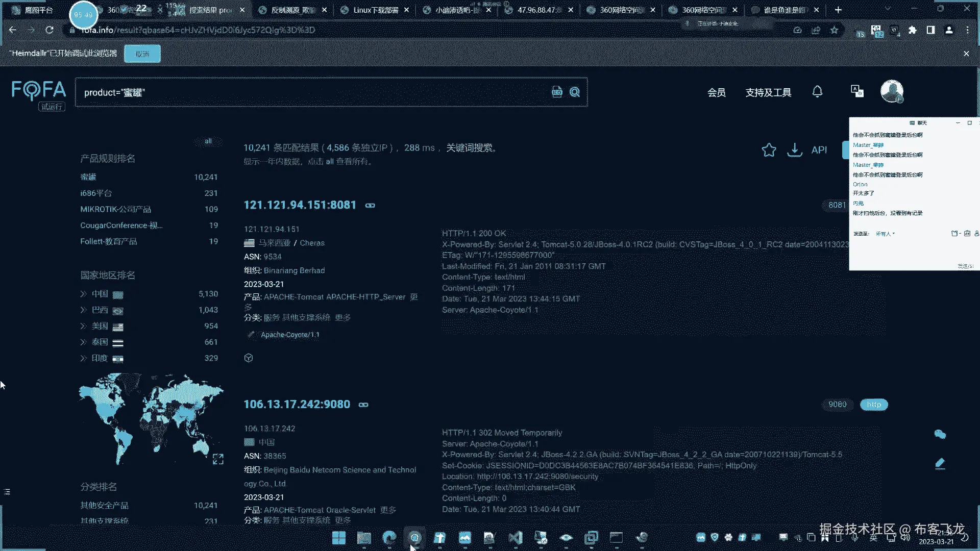Click the cube icon under Apache-Coyote

249,358
